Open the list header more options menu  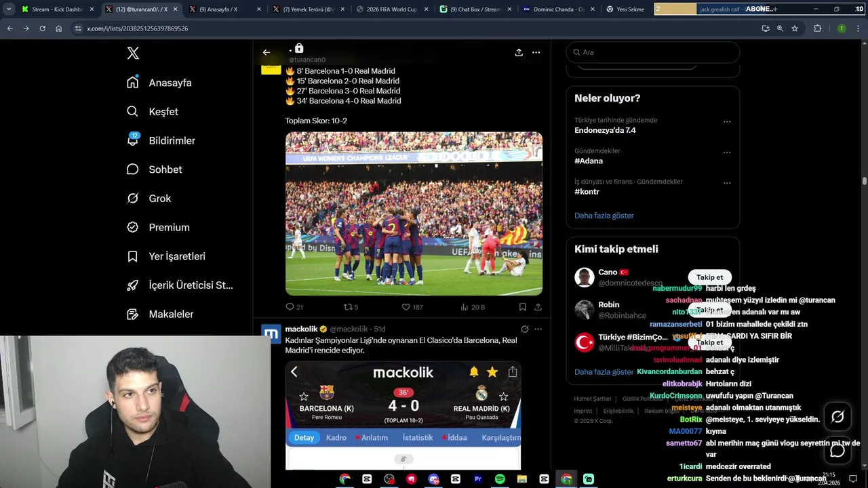(536, 52)
